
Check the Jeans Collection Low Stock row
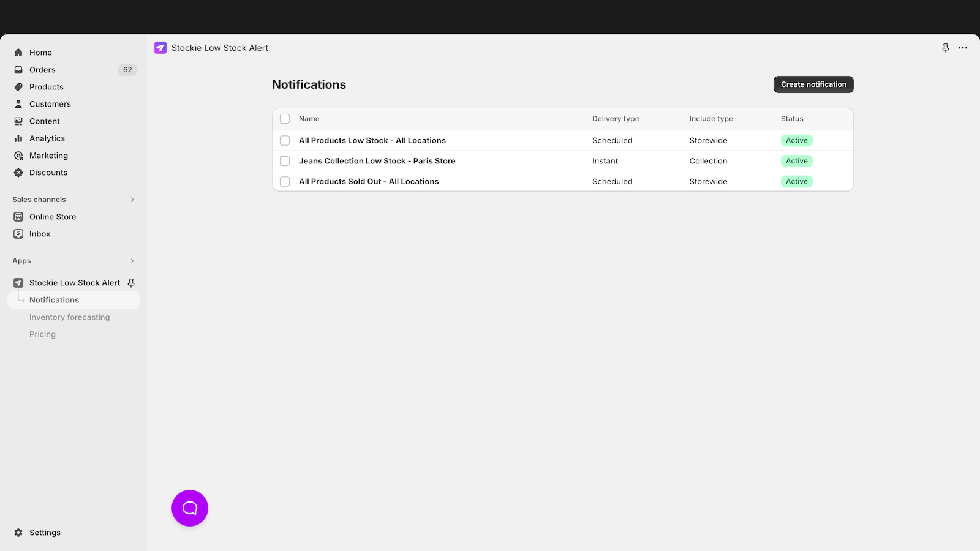pos(285,161)
